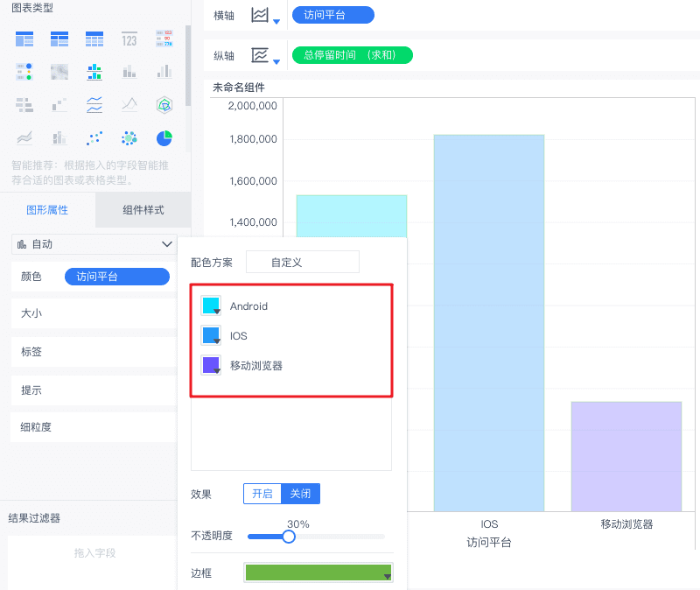700x590 pixels.
Task: Select the waterfall chart type
Action: [x=59, y=105]
